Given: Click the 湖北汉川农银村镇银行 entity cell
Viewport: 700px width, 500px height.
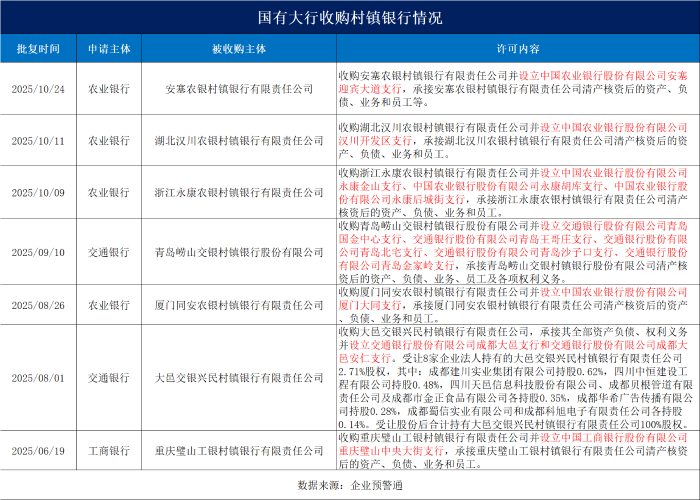Looking at the screenshot, I should [239, 141].
